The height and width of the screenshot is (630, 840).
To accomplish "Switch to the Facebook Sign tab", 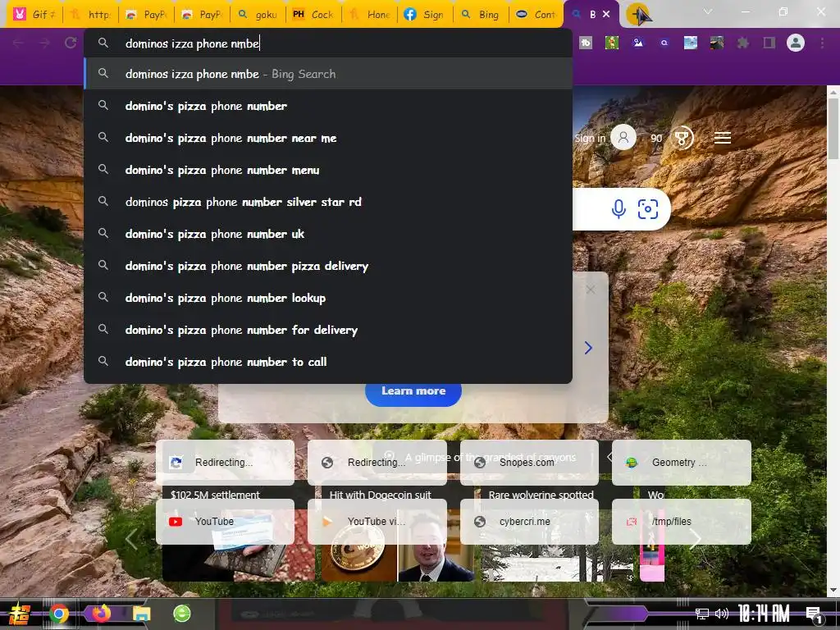I will (425, 15).
